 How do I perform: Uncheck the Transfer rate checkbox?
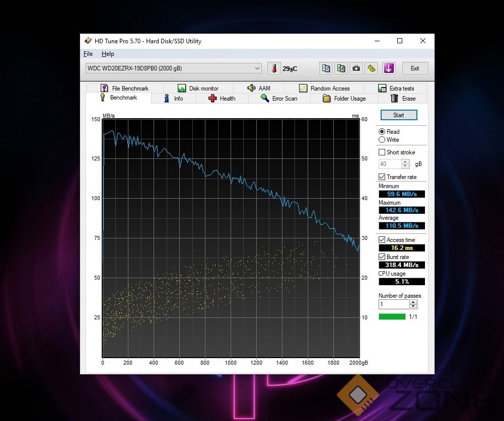tap(382, 177)
